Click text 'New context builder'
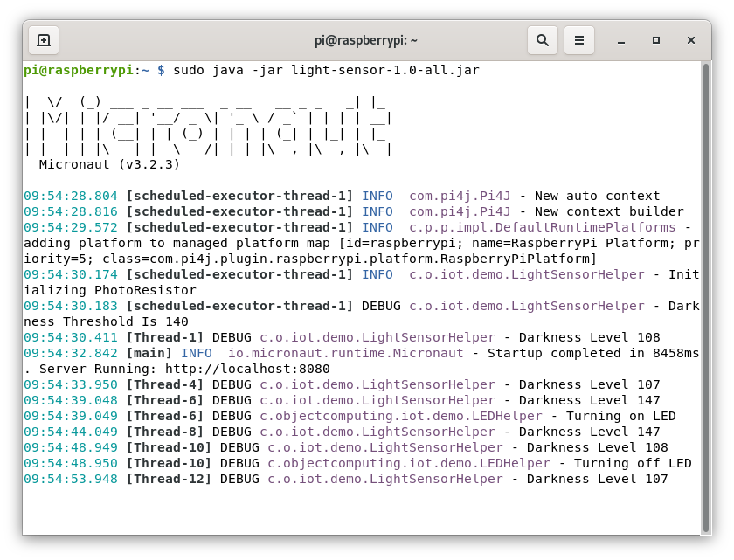 (609, 212)
